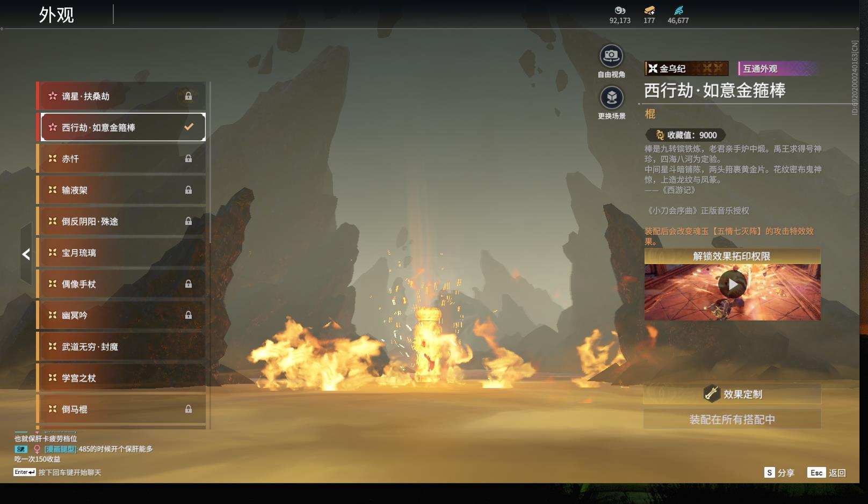This screenshot has height=504, width=868.
Task: Select the 幽冥吟 skin name
Action: (75, 315)
